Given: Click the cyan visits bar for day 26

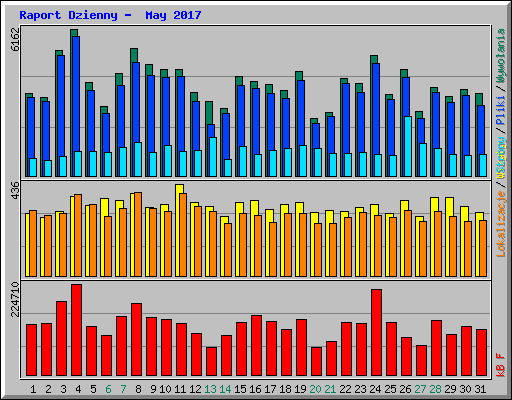Looking at the screenshot, I should pyautogui.click(x=407, y=146).
